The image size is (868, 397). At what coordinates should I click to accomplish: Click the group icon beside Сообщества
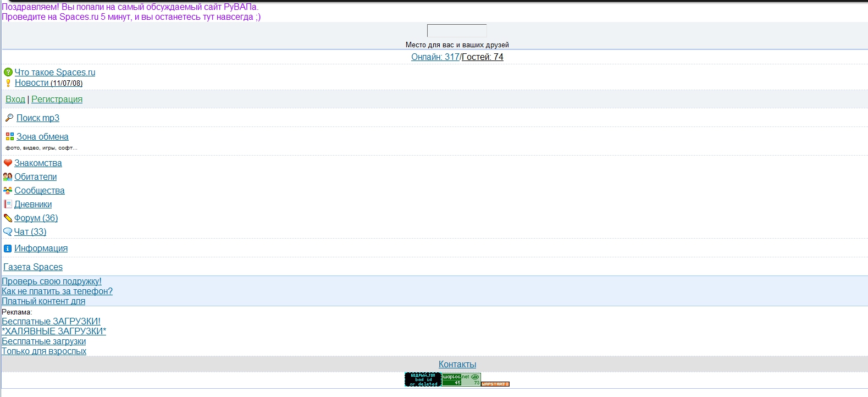[8, 190]
